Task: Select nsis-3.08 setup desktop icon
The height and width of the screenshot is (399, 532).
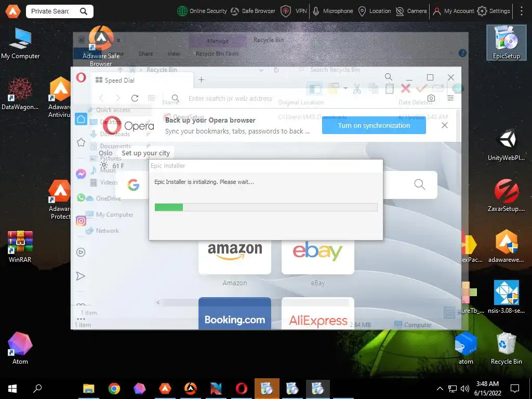Action: [x=506, y=297]
